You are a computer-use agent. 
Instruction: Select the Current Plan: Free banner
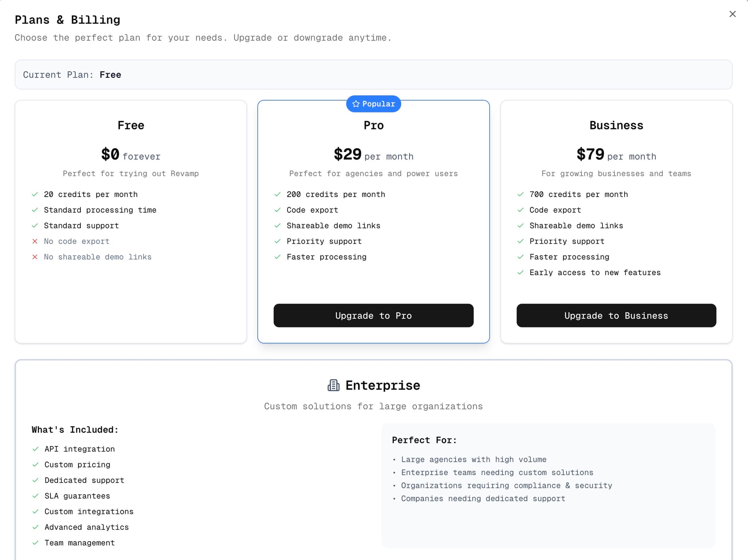[x=374, y=74]
